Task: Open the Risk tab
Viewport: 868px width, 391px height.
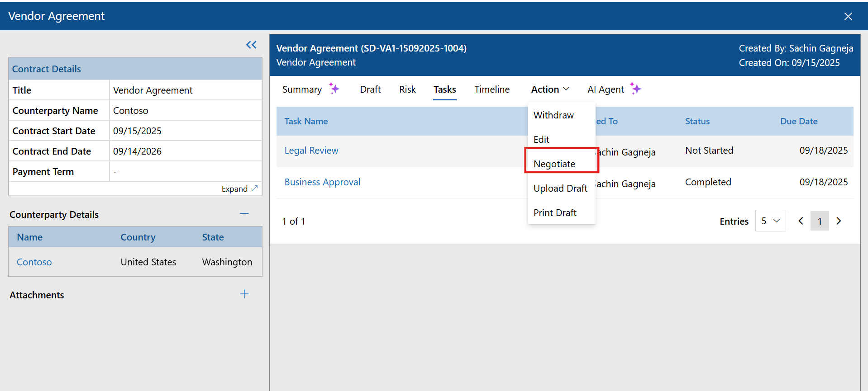Action: [x=407, y=90]
